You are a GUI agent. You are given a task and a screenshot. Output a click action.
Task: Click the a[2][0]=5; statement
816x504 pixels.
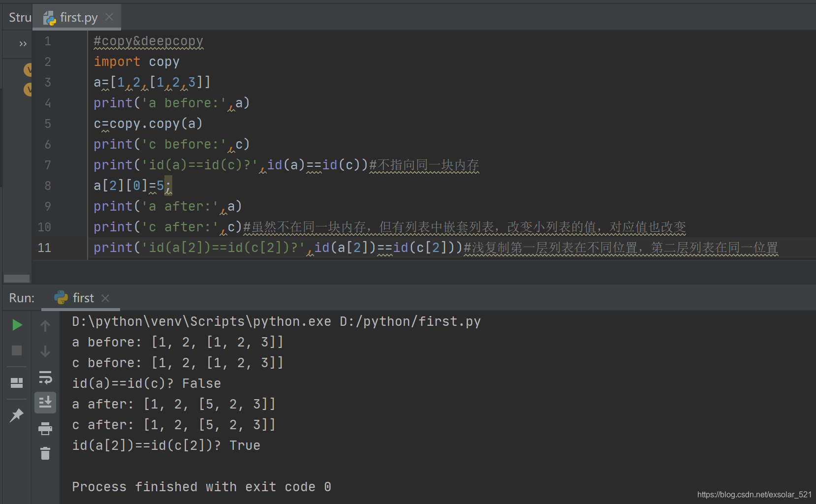[x=133, y=186]
